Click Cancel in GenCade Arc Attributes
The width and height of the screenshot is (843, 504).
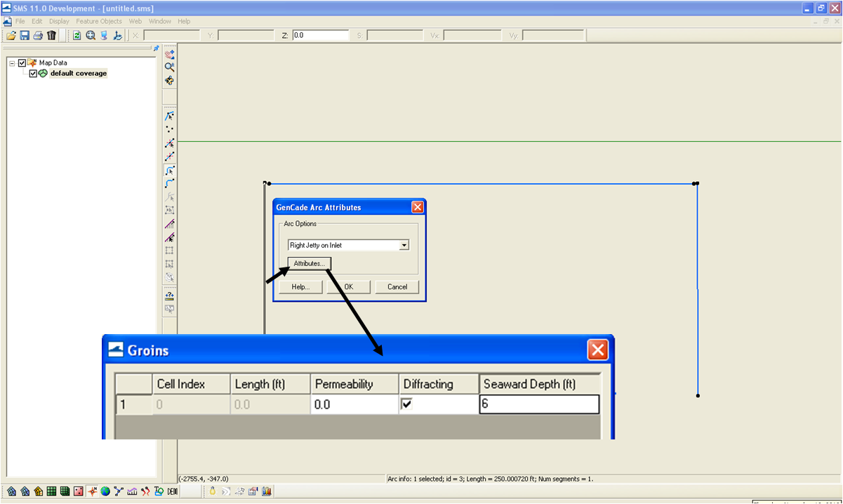point(397,286)
